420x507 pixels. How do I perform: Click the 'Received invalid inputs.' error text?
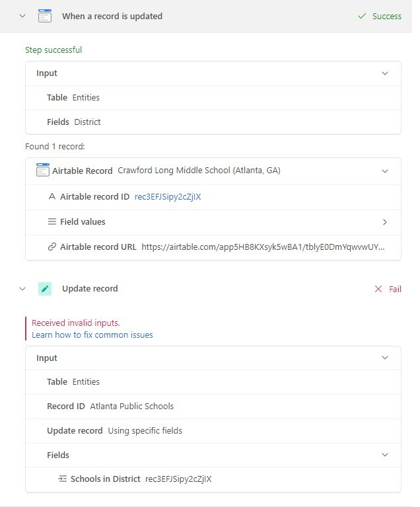coord(75,323)
